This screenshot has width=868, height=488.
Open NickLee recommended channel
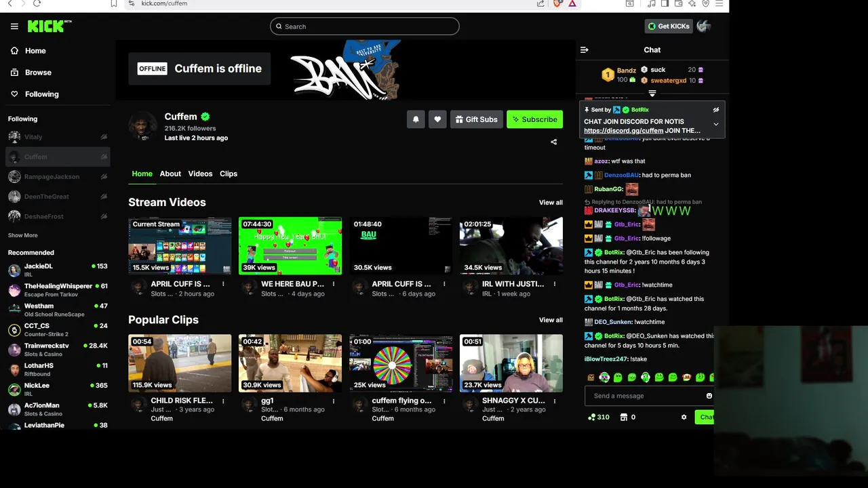click(58, 389)
